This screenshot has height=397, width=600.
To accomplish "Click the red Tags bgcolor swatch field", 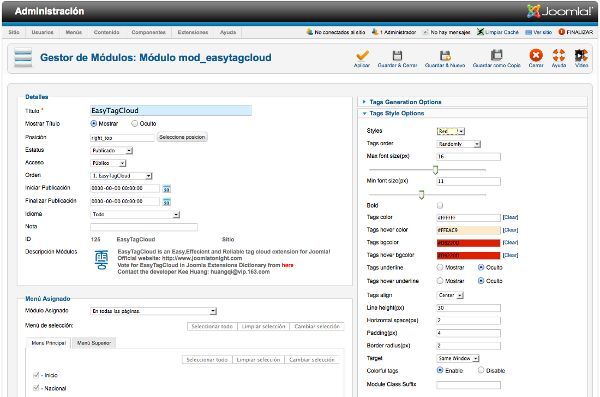I will pyautogui.click(x=468, y=243).
